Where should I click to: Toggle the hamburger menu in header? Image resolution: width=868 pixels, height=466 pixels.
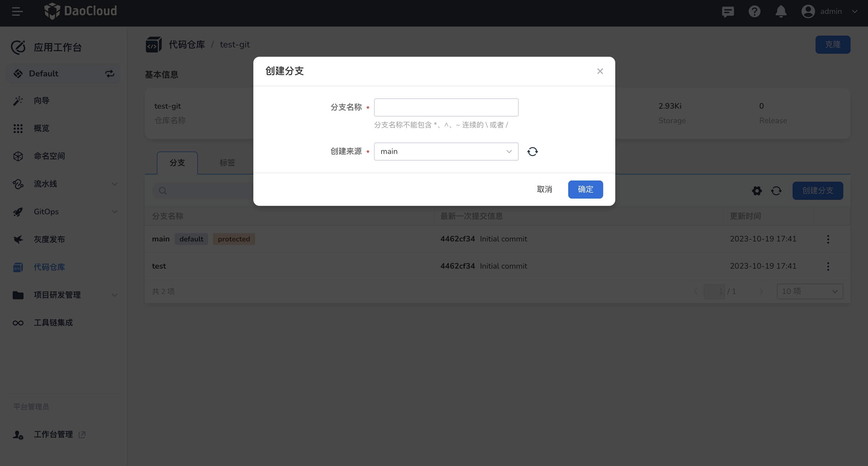pos(17,11)
